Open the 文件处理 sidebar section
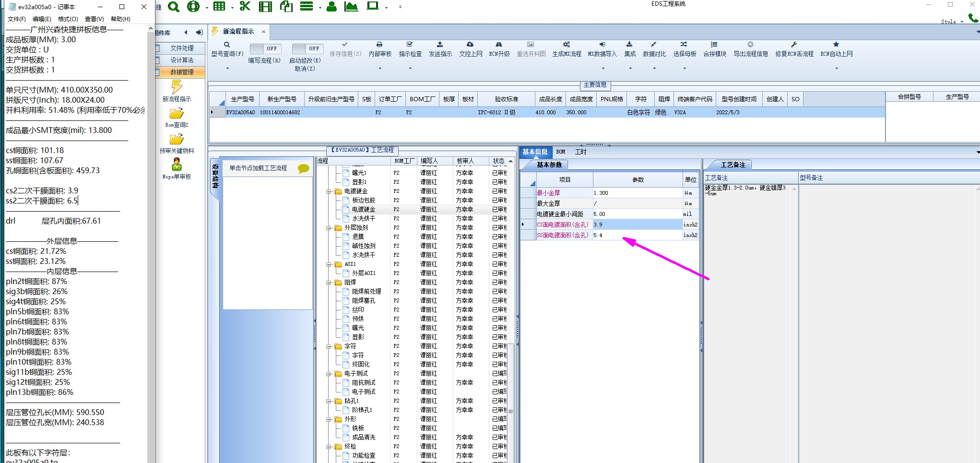 (182, 48)
